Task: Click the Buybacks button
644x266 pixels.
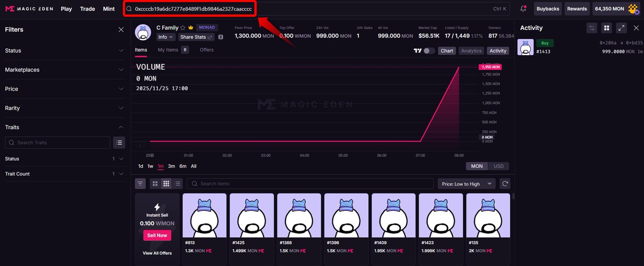Action: click(547, 9)
